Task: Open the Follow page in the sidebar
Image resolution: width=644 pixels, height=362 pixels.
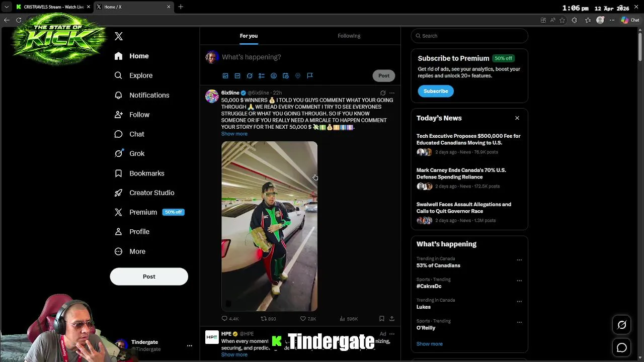Action: (132, 115)
